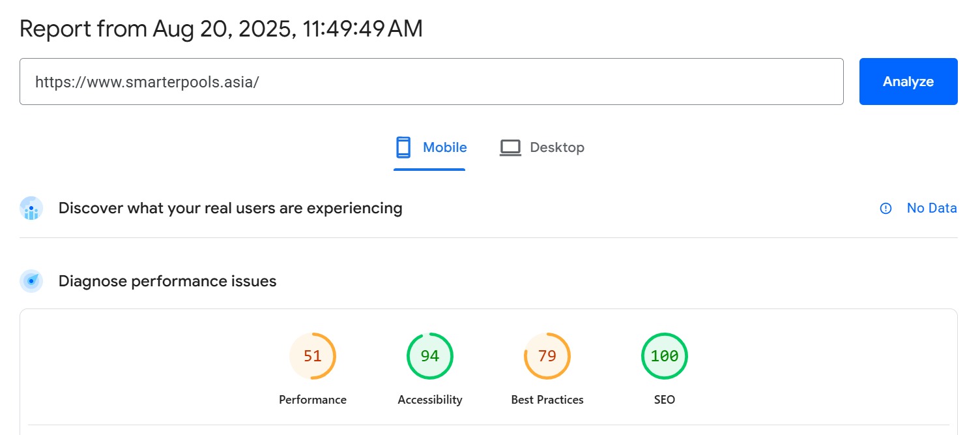This screenshot has height=435, width=980.
Task: Click the info icon beside No Data
Action: [886, 209]
